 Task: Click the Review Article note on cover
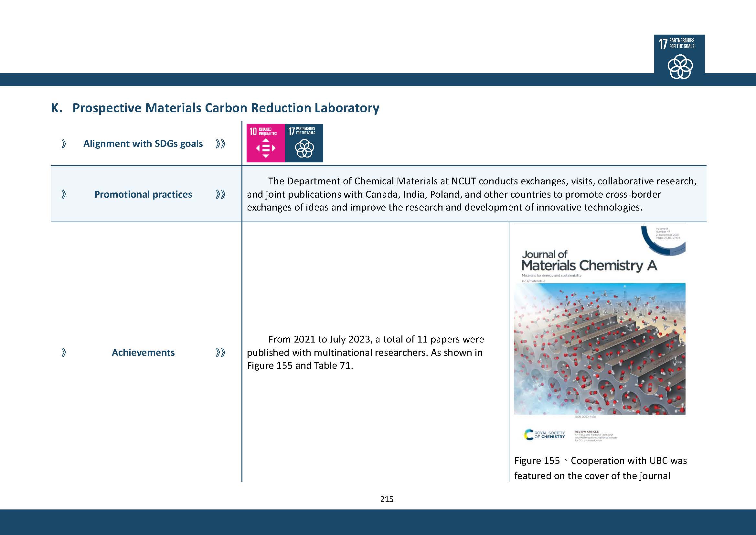(x=596, y=436)
